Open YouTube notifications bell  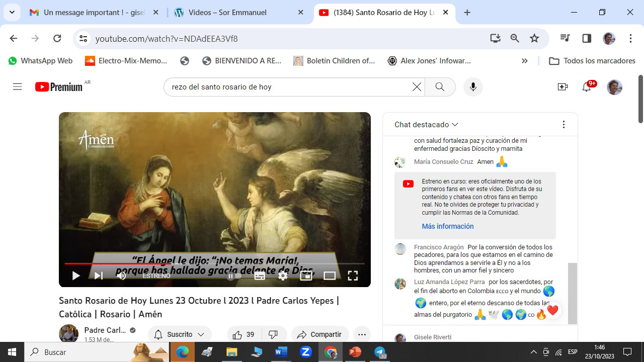tap(586, 87)
